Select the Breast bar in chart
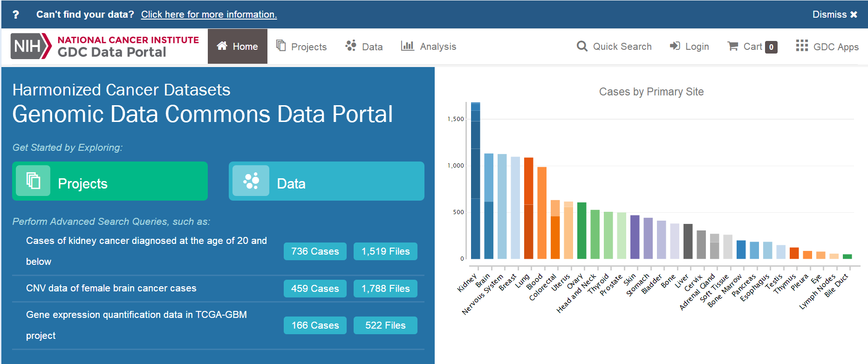Image resolution: width=868 pixels, height=364 pixels. (515, 208)
